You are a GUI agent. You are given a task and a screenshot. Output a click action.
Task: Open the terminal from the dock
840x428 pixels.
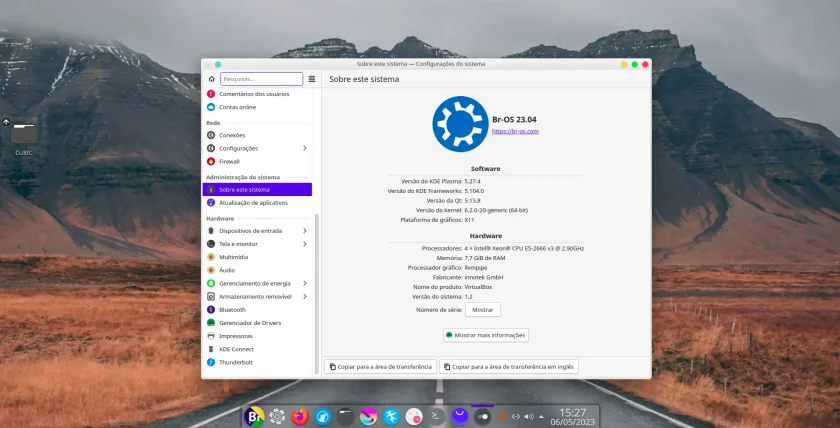click(x=437, y=416)
